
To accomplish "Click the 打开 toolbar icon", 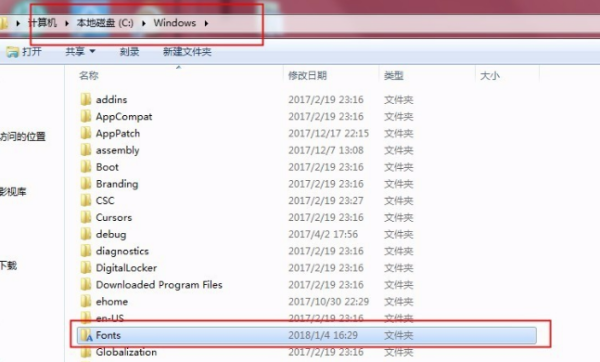I will [x=13, y=52].
